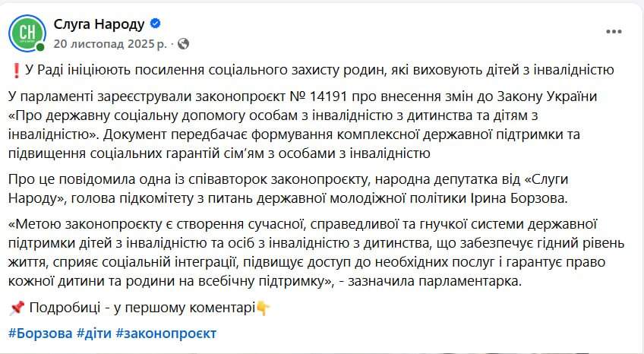Click the bill number 14191 in text
Image resolution: width=644 pixels, height=354 pixels.
tap(312, 99)
